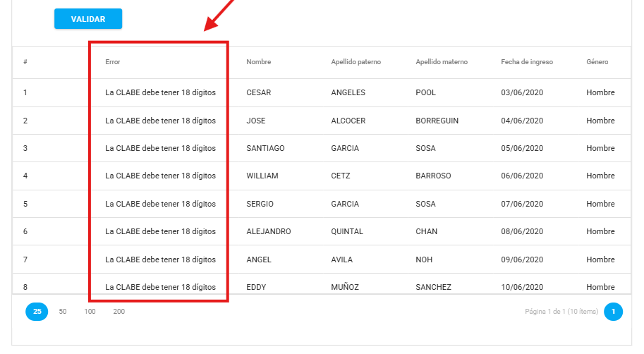Sort by the Nombre column header

click(259, 62)
